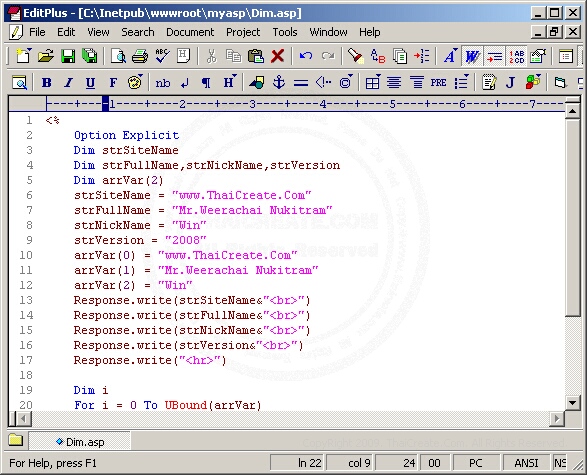The height and width of the screenshot is (475, 587).
Task: Click the Copy icon
Action: tap(234, 57)
